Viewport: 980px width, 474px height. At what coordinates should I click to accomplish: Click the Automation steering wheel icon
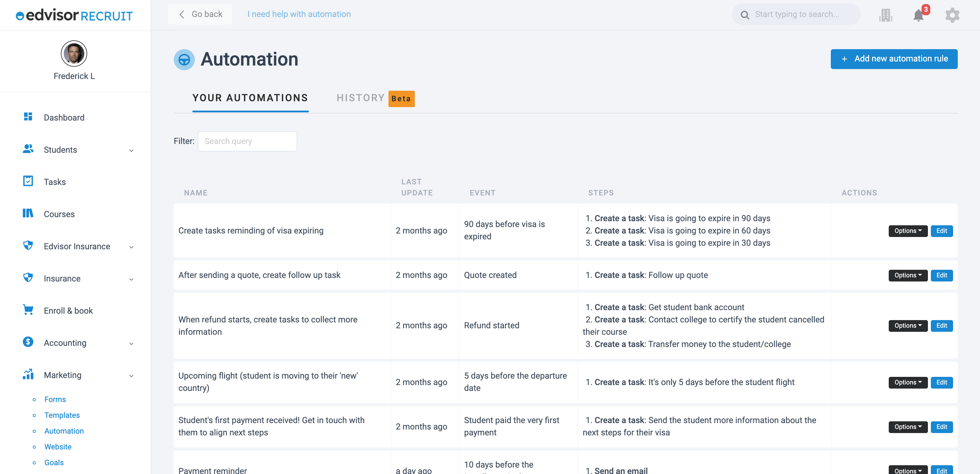[x=184, y=59]
